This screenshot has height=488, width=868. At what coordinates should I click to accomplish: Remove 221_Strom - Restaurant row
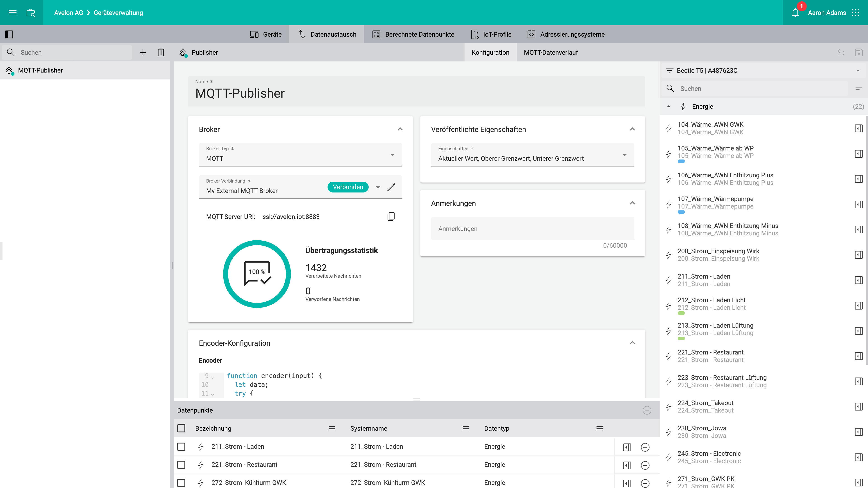click(645, 465)
